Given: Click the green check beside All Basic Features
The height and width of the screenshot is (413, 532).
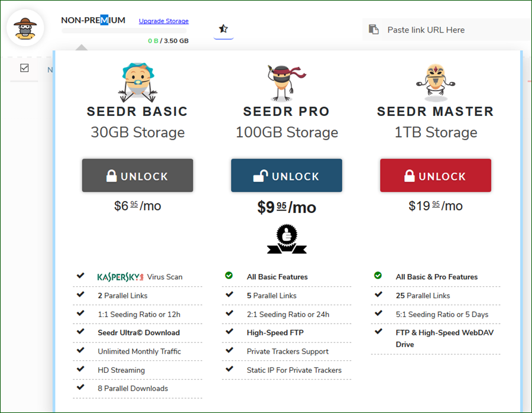Looking at the screenshot, I should click(x=229, y=276).
